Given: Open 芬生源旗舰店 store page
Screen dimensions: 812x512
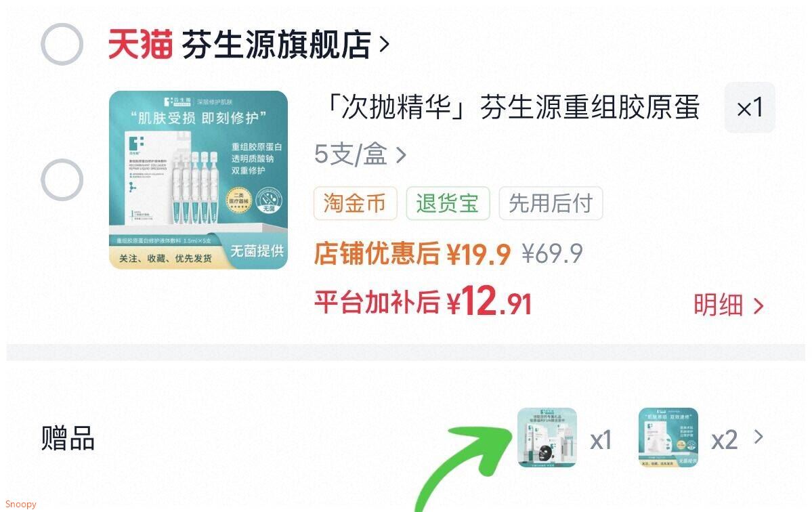Looking at the screenshot, I should pyautogui.click(x=276, y=45).
